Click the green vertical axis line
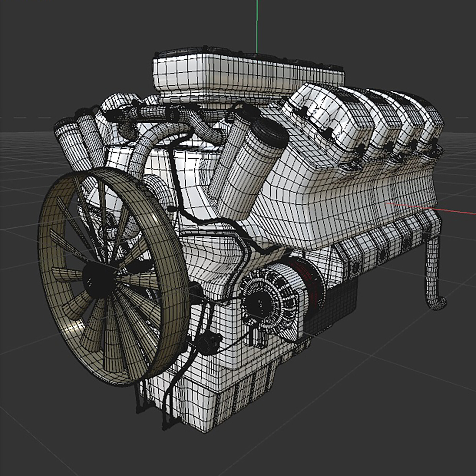Screen dimensions: 476x476 point(257,24)
